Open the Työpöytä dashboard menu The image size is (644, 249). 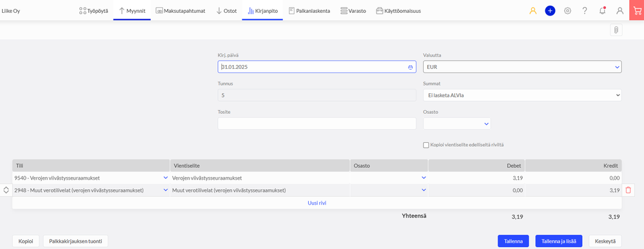click(x=93, y=11)
